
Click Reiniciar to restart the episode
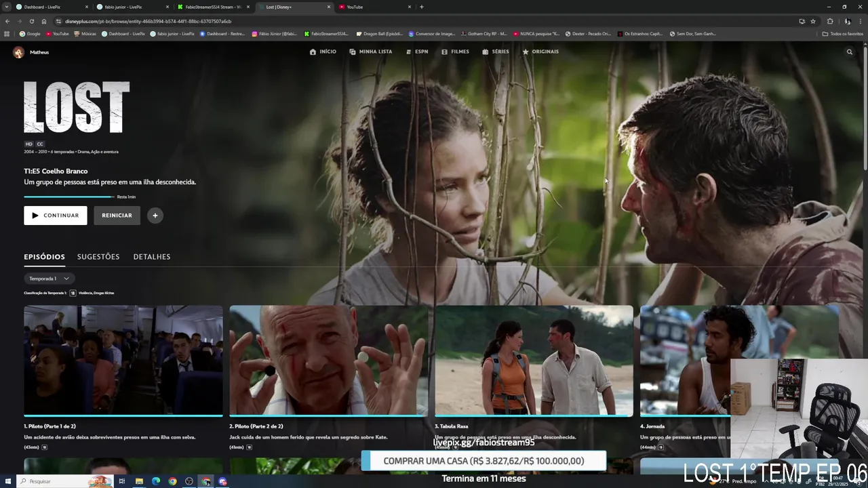click(117, 216)
